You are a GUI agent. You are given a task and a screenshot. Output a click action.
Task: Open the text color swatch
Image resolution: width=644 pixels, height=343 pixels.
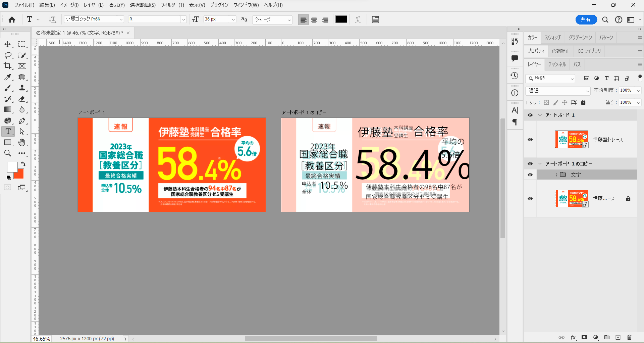(341, 19)
